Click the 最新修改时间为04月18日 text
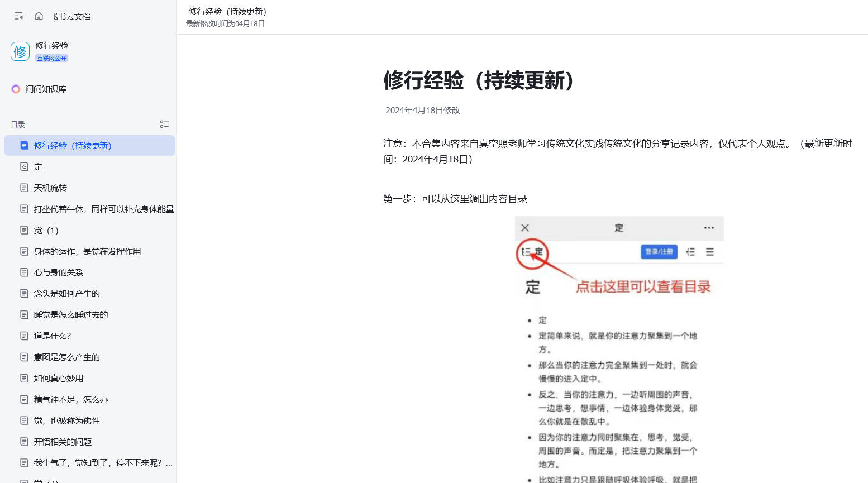This screenshot has width=868, height=483. point(225,23)
